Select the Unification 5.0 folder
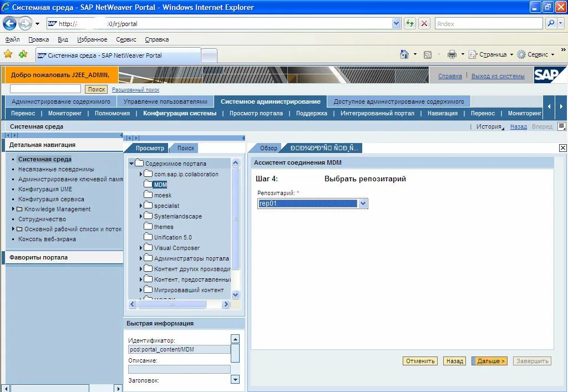 tap(168, 237)
